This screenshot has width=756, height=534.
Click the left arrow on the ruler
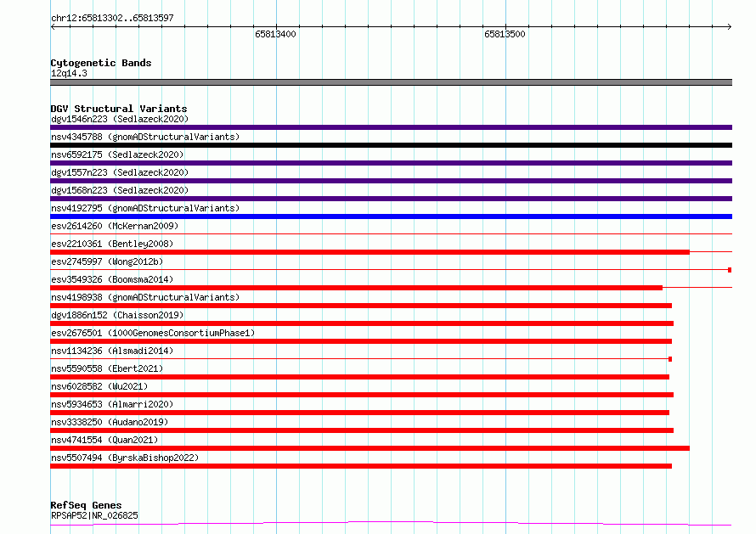[53, 27]
